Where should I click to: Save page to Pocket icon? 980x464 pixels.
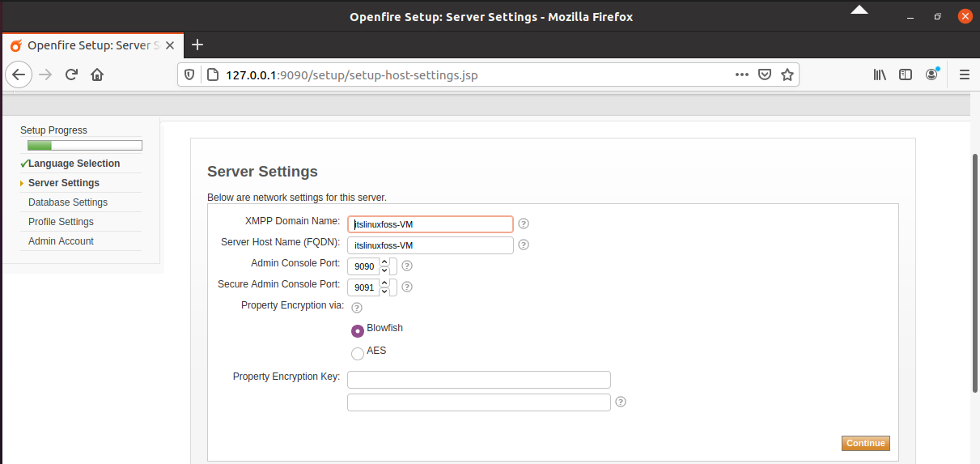tap(764, 74)
